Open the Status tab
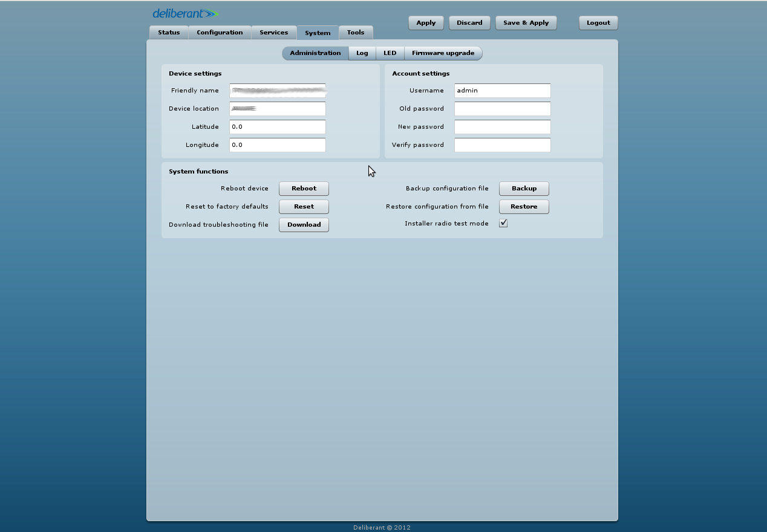This screenshot has height=532, width=767. click(169, 33)
